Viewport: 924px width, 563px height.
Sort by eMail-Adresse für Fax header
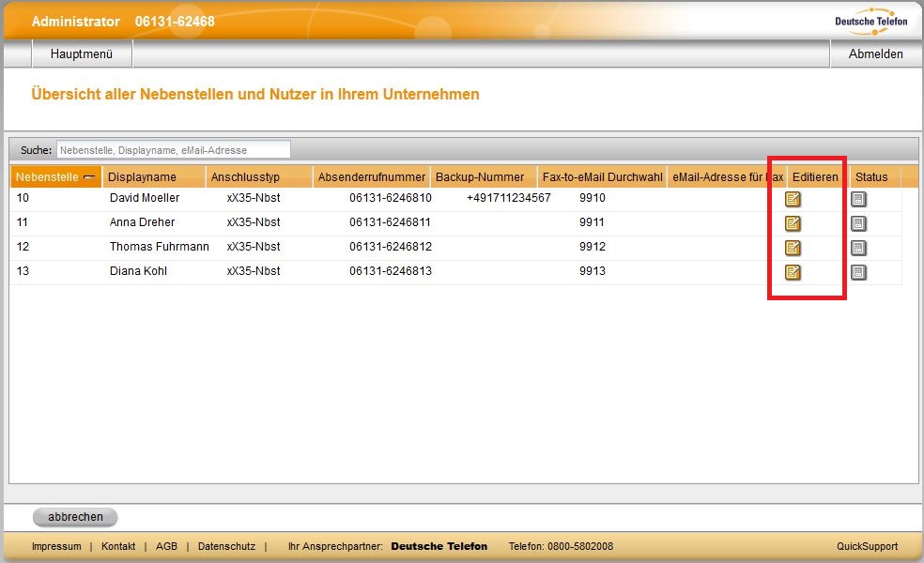click(727, 176)
